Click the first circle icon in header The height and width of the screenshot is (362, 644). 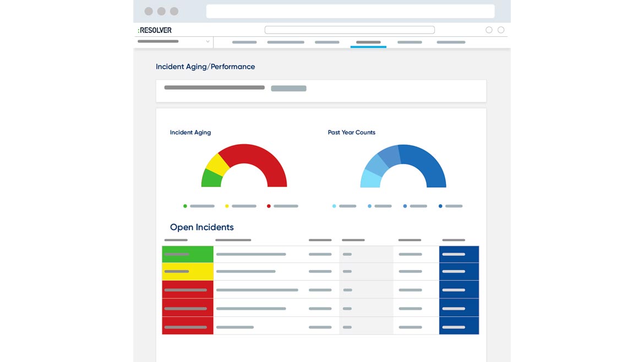coord(489,30)
